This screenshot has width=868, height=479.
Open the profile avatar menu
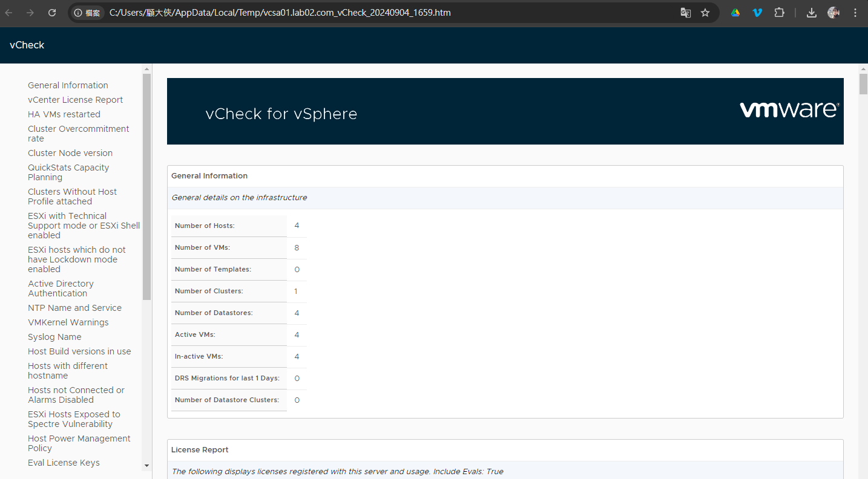pyautogui.click(x=833, y=13)
